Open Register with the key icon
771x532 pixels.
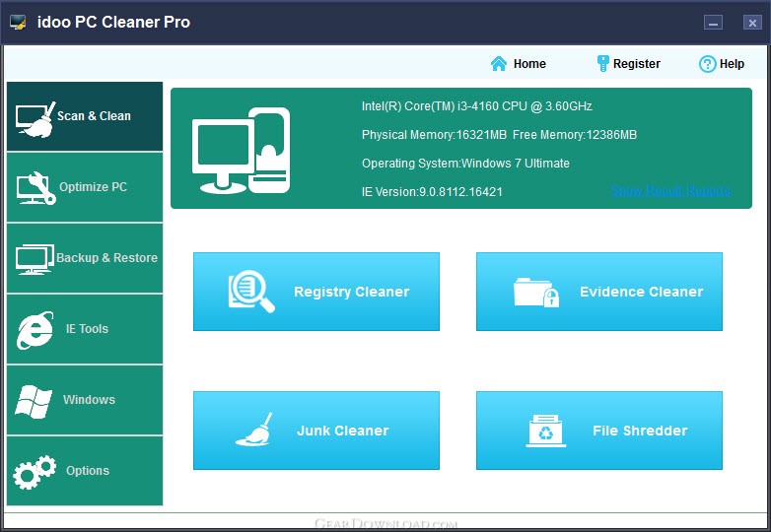pos(628,64)
